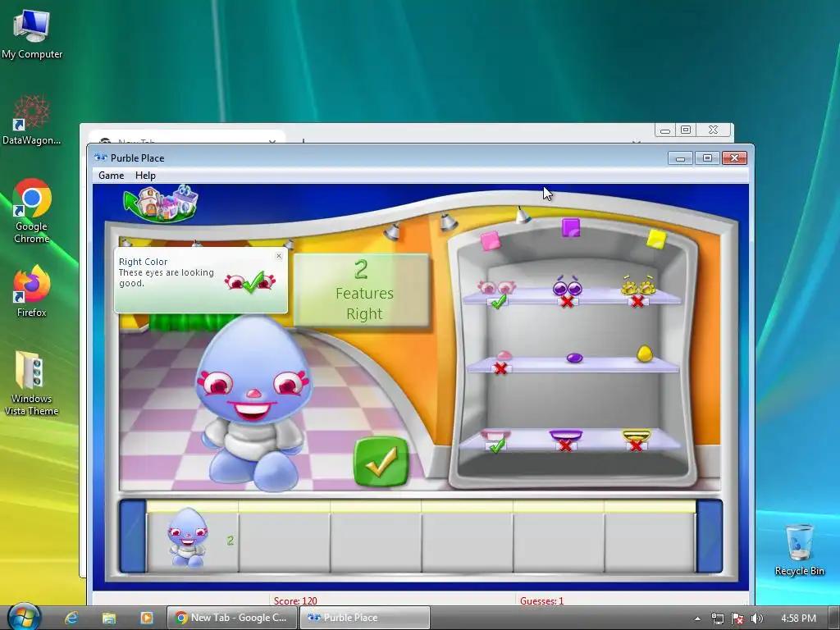This screenshot has height=630, width=840.
Task: Open DataWagon desktop shortcut
Action: 31,120
